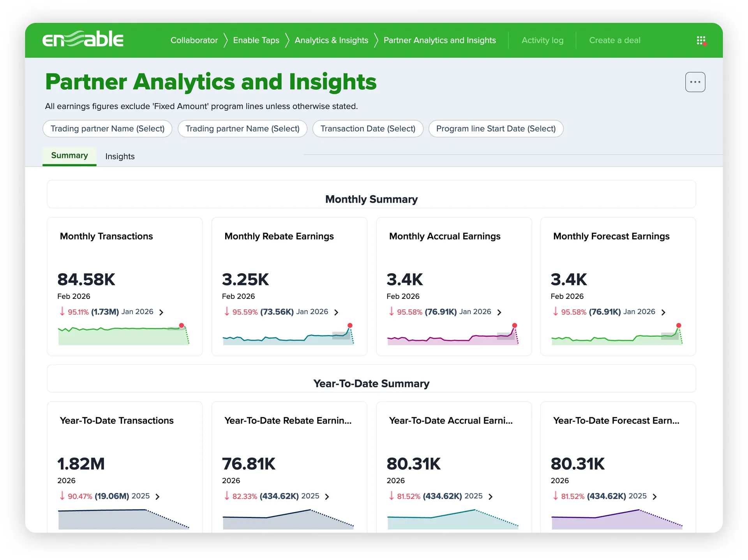Image resolution: width=748 pixels, height=560 pixels.
Task: Click the red down arrow beside 82.33%
Action: coord(227,496)
